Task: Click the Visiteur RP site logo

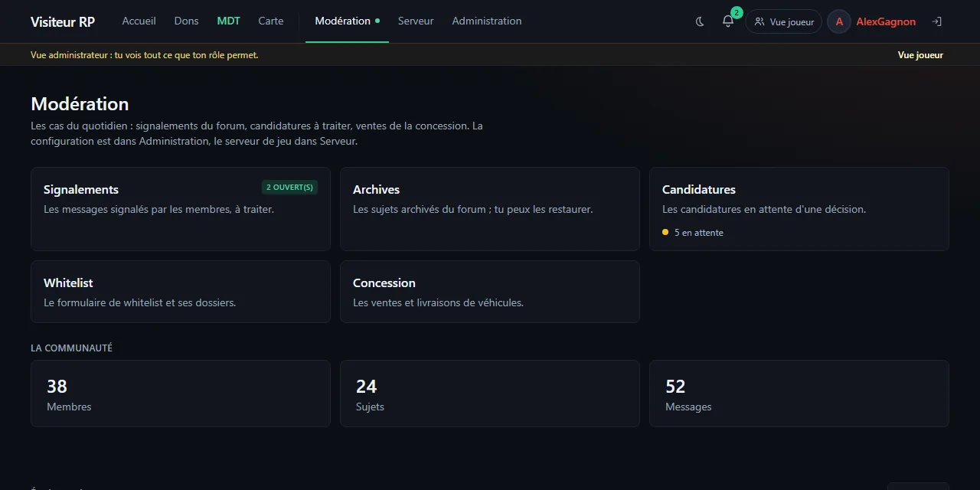Action: click(63, 21)
